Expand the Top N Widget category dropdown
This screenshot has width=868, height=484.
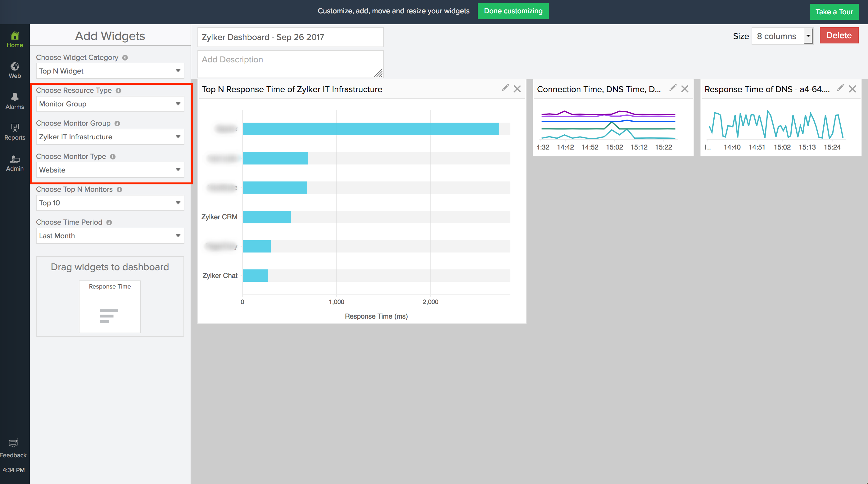click(x=110, y=71)
